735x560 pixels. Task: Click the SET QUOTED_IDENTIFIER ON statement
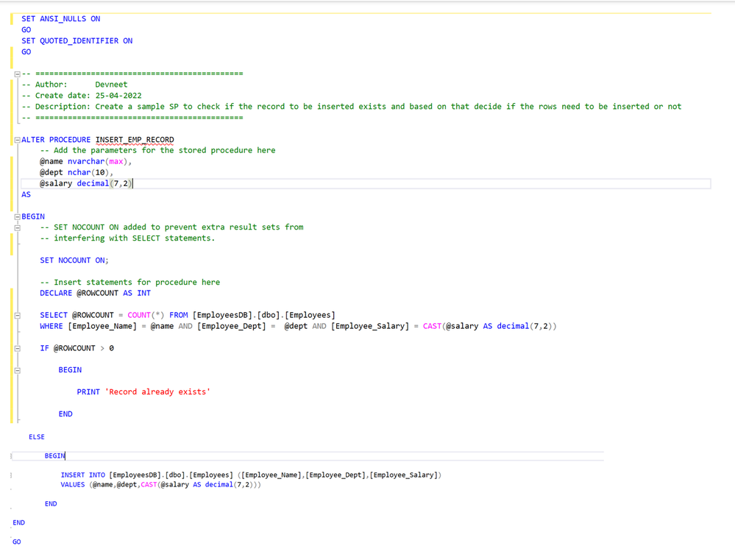[77, 40]
